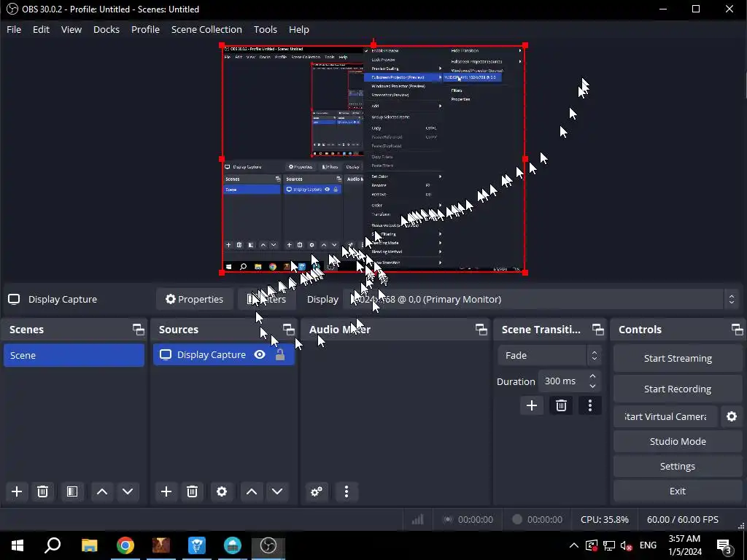The height and width of the screenshot is (560, 747).
Task: Float the Sources dock
Action: 289,330
